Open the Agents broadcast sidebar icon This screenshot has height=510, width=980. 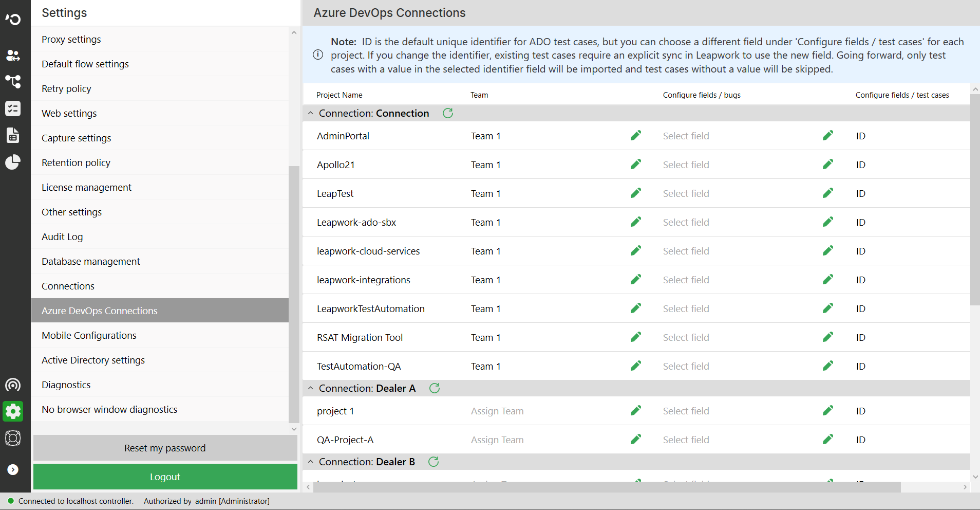13,385
